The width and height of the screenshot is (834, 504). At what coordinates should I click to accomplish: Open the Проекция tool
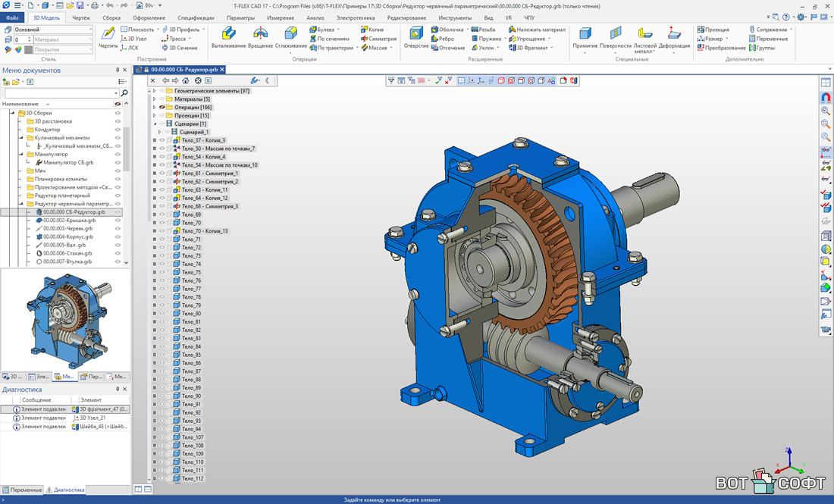pos(713,30)
